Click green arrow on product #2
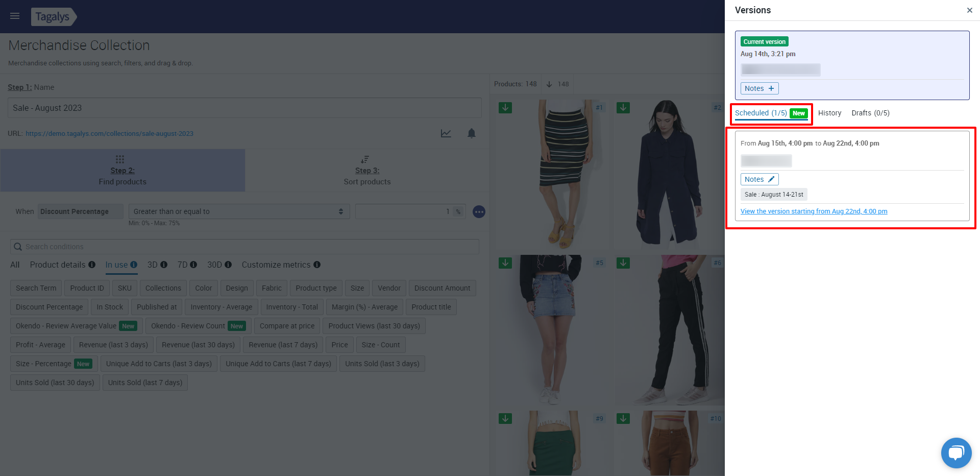The image size is (980, 476). (623, 108)
